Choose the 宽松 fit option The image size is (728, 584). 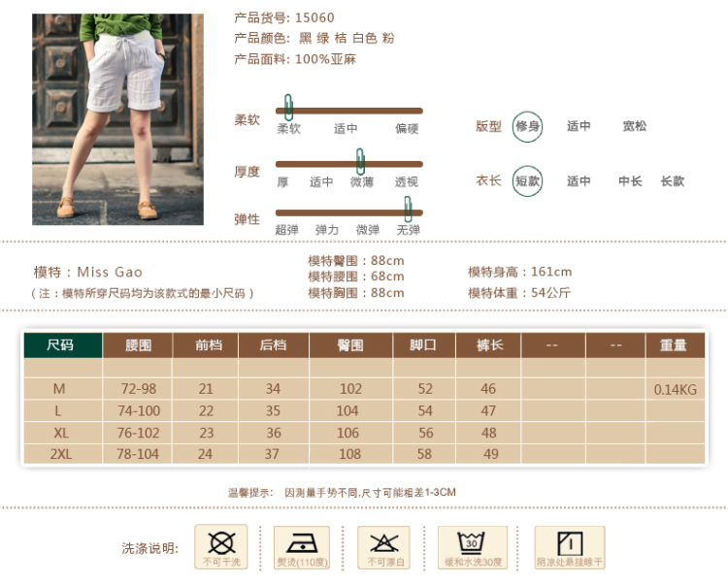(635, 126)
